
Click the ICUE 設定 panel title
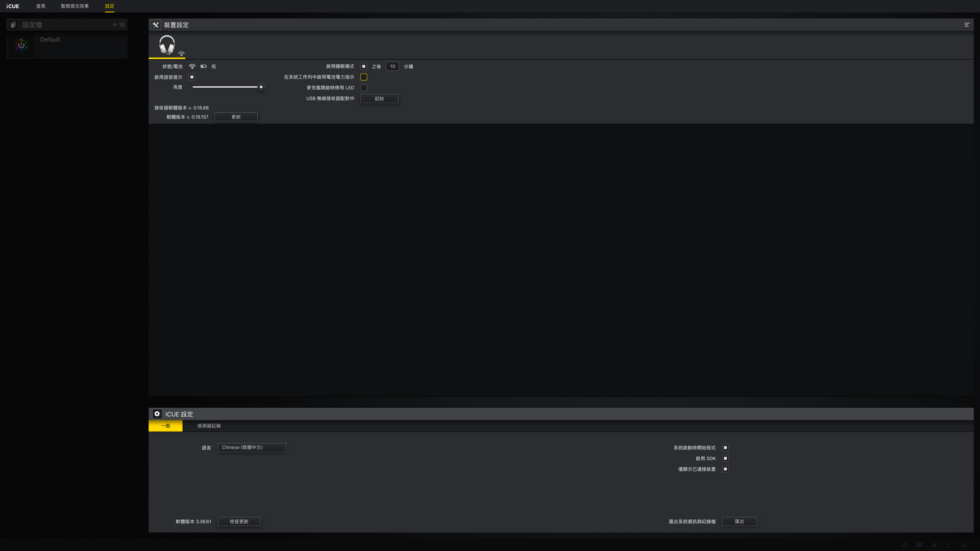179,414
